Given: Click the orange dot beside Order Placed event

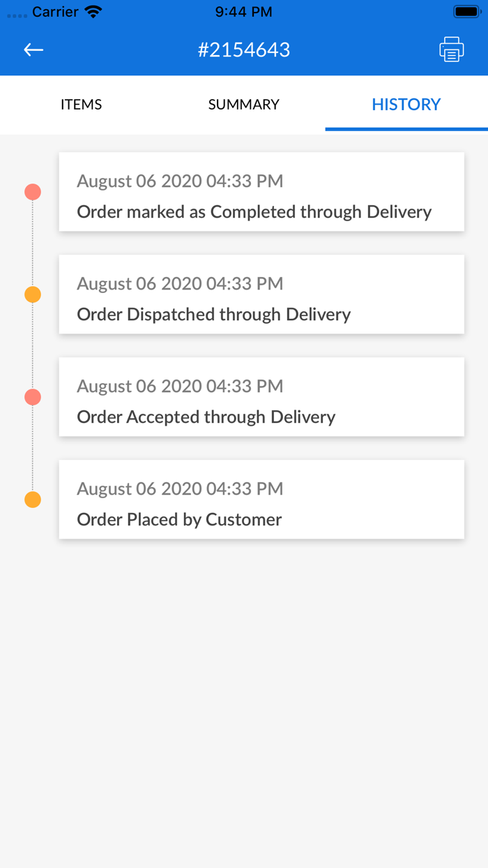Looking at the screenshot, I should click(32, 499).
